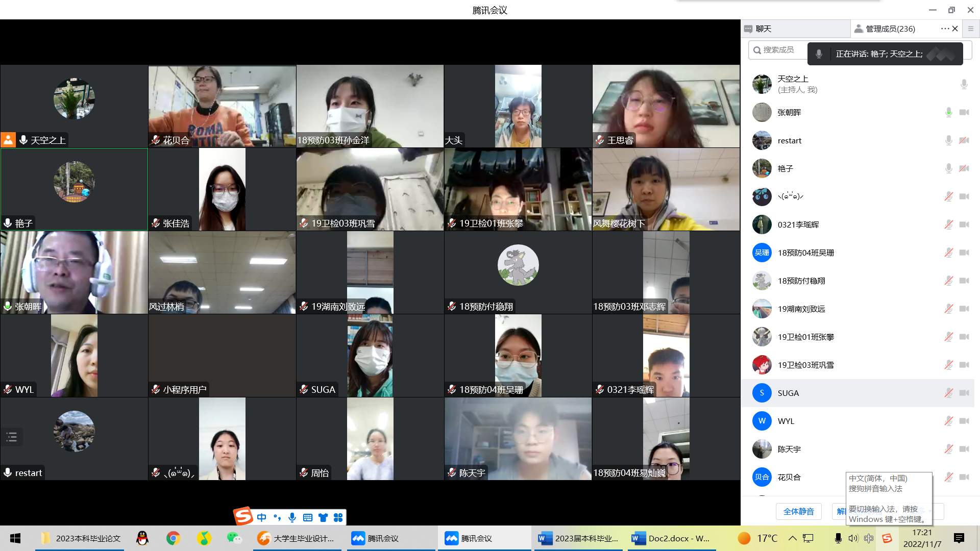Select 张朝晖 video thumbnail
980x551 pixels.
[x=74, y=272]
